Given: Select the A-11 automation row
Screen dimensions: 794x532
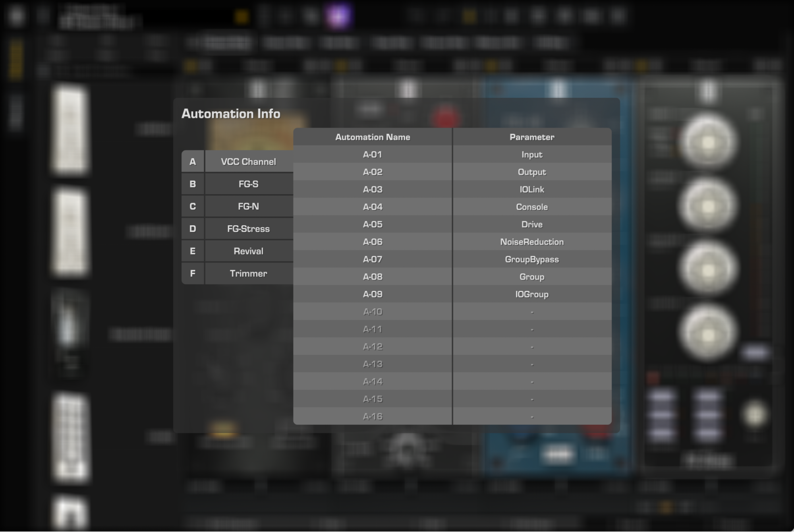Looking at the screenshot, I should (x=452, y=329).
